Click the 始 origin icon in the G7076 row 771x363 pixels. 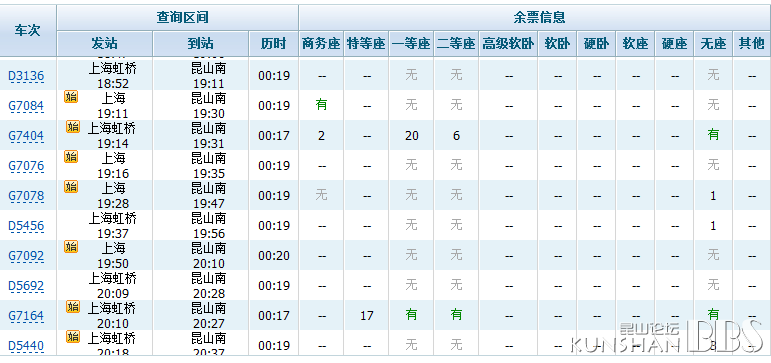click(x=71, y=156)
